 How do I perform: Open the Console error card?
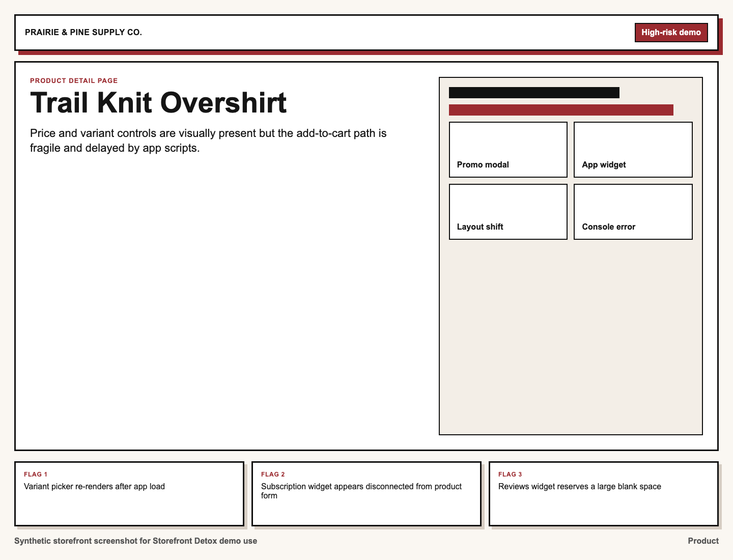click(633, 212)
